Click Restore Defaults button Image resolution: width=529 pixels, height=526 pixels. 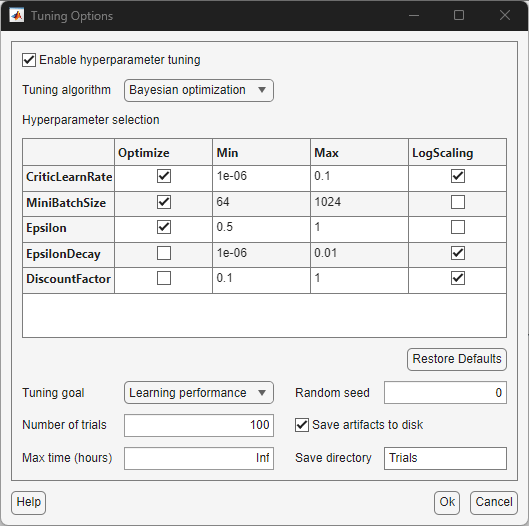457,359
